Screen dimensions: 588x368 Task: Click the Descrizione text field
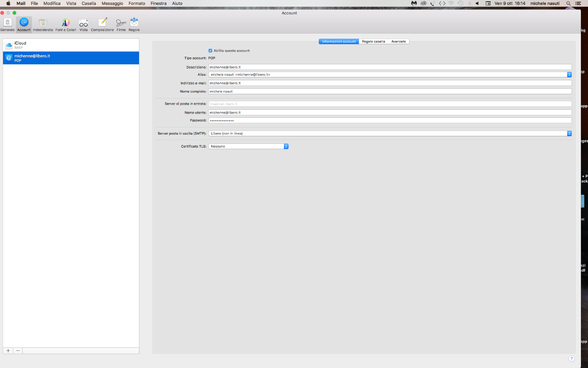click(390, 67)
